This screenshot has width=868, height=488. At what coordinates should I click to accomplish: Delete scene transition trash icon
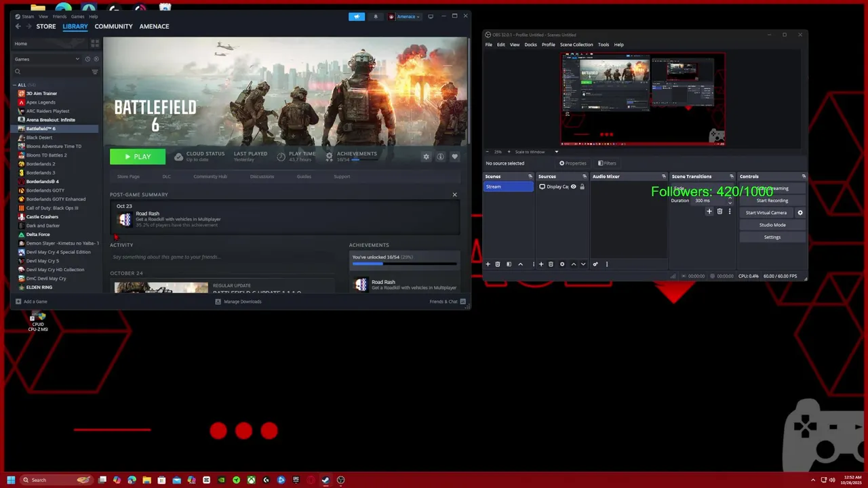point(719,211)
